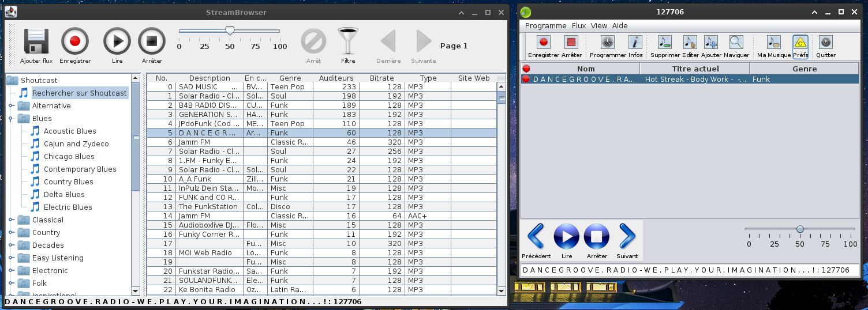Click the Supprimer delete stream icon
The image size is (868, 310).
click(x=665, y=42)
